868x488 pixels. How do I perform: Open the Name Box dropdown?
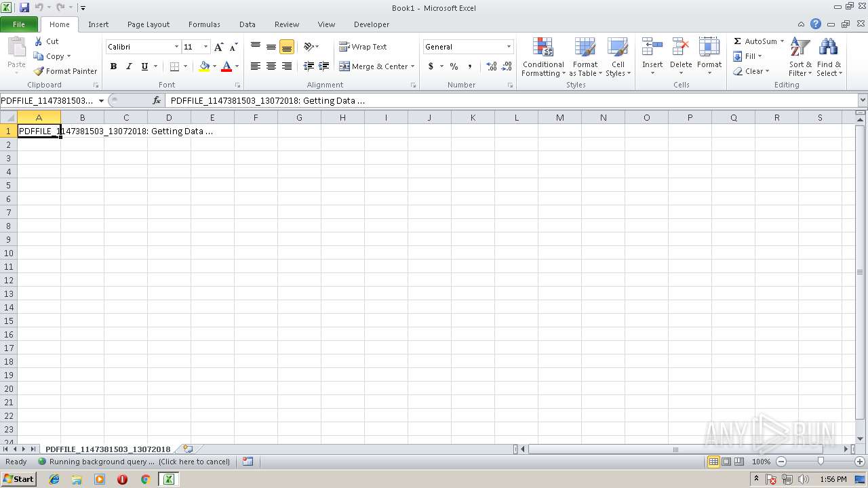(102, 100)
